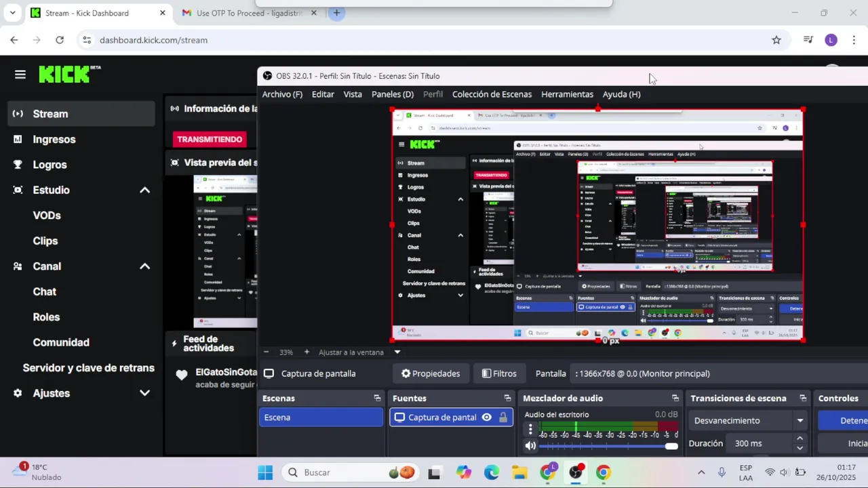Increase transition Duración with up arrow
The image size is (868, 488).
pos(800,439)
